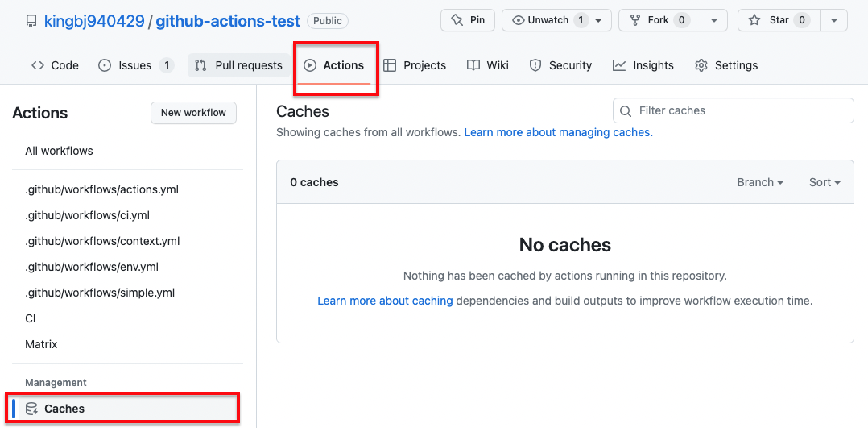Image resolution: width=868 pixels, height=428 pixels.
Task: Star the repository
Action: pyautogui.click(x=779, y=20)
